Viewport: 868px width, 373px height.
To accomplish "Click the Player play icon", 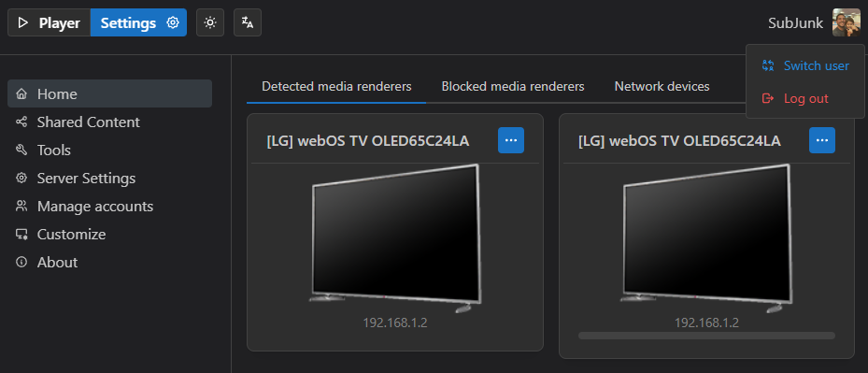I will tap(22, 22).
